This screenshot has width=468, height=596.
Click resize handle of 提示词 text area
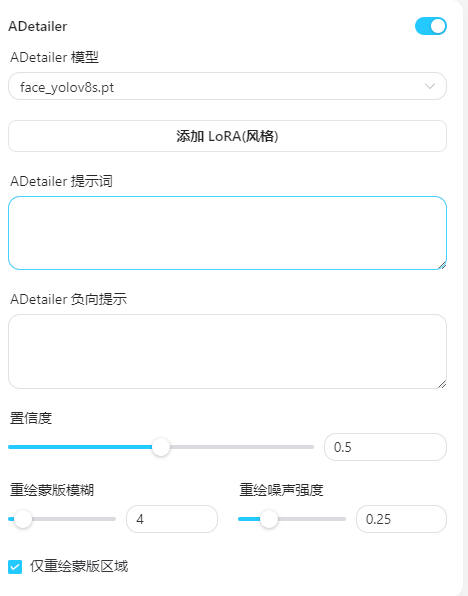click(442, 265)
